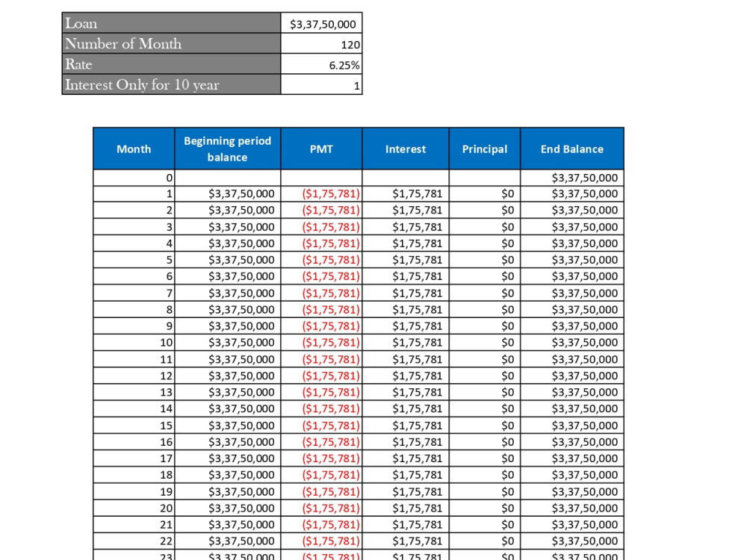Click Principal cell in month 9 row
Screen dimensions: 747x560
(x=485, y=326)
